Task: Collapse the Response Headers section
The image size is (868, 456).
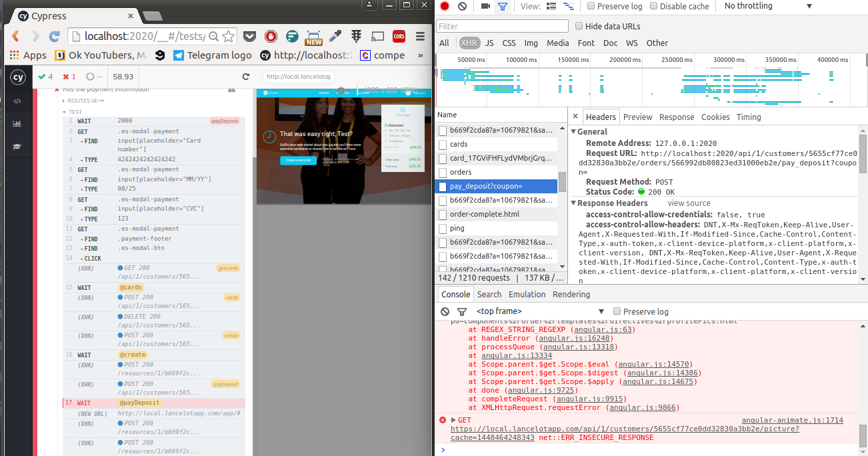Action: [x=573, y=203]
